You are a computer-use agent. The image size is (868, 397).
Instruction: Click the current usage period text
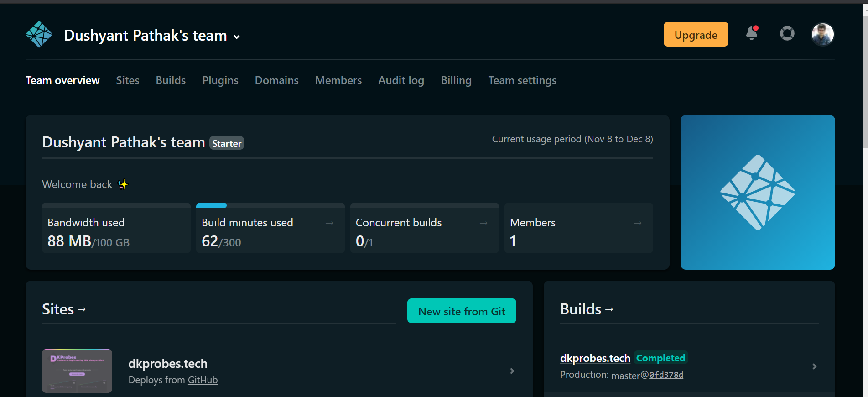[x=572, y=139]
